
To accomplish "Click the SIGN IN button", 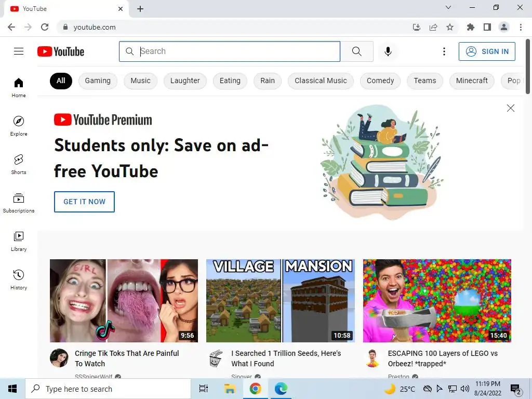I will [487, 51].
